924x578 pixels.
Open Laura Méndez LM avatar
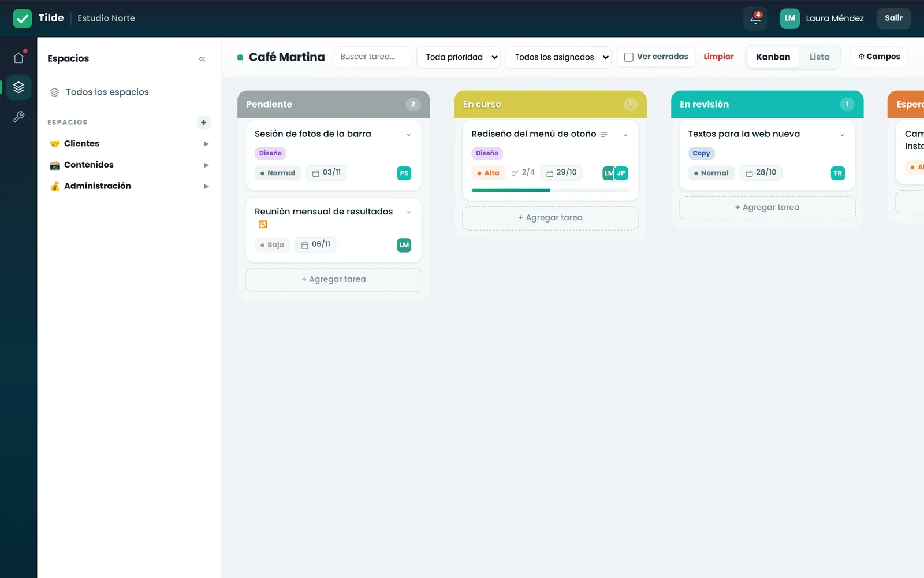coord(789,18)
